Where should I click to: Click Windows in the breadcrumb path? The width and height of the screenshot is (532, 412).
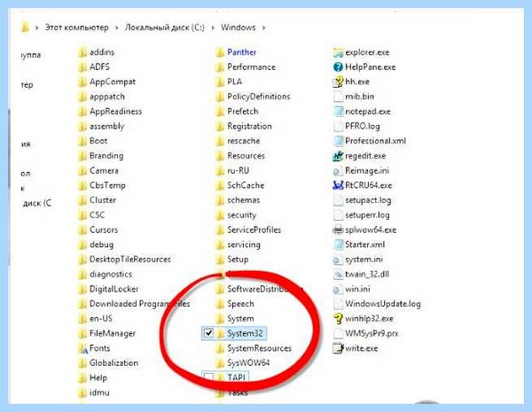pyautogui.click(x=239, y=27)
